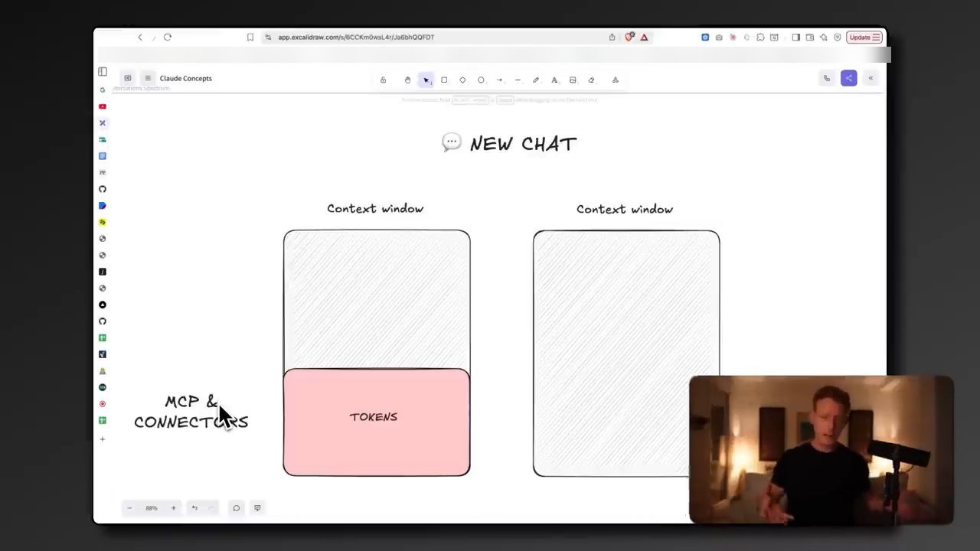Bookmark the page via bookmark icon

pos(250,37)
